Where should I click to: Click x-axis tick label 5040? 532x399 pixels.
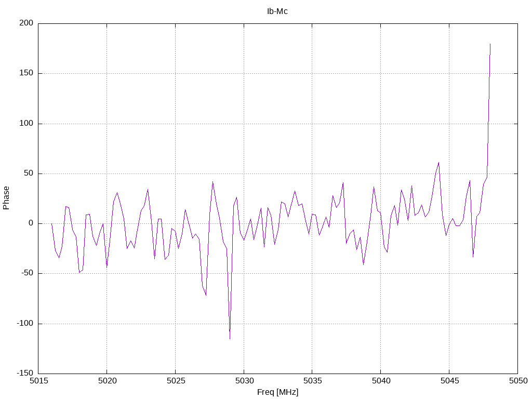point(381,381)
